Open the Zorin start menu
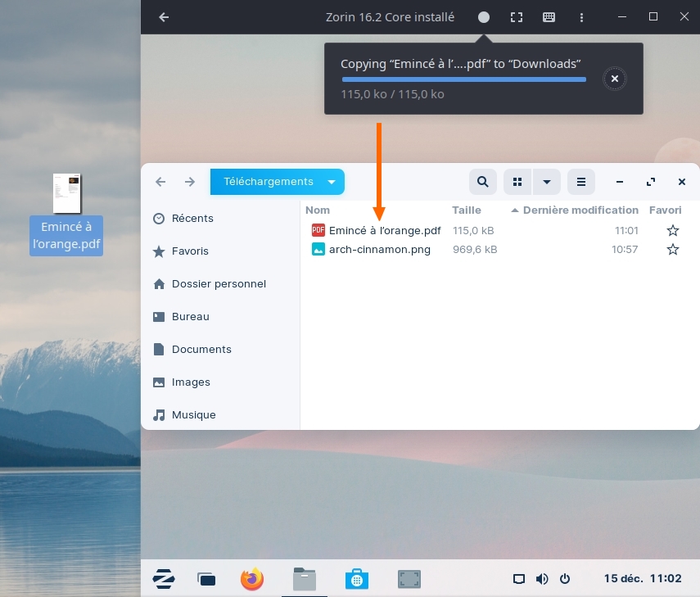This screenshot has height=597, width=700. pos(164,579)
